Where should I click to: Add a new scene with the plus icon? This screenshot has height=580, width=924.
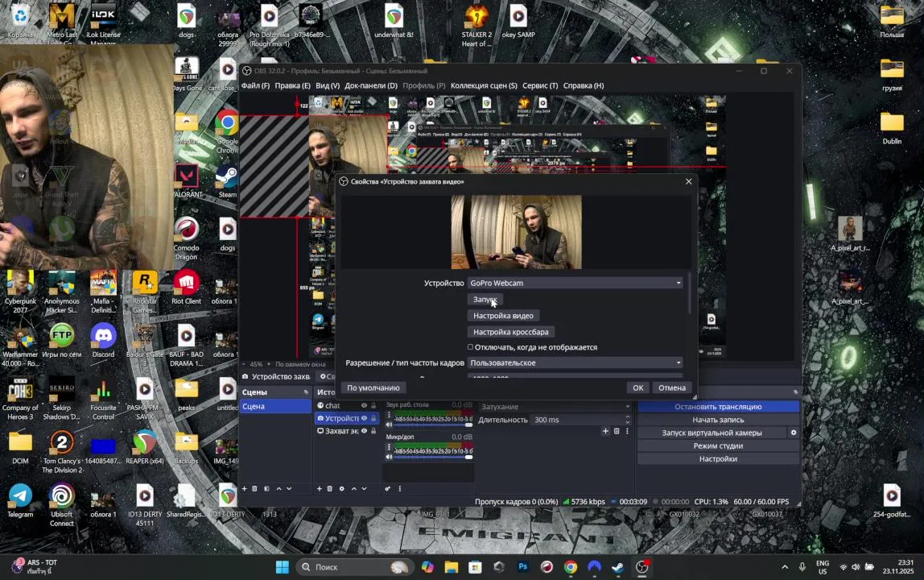pyautogui.click(x=244, y=488)
